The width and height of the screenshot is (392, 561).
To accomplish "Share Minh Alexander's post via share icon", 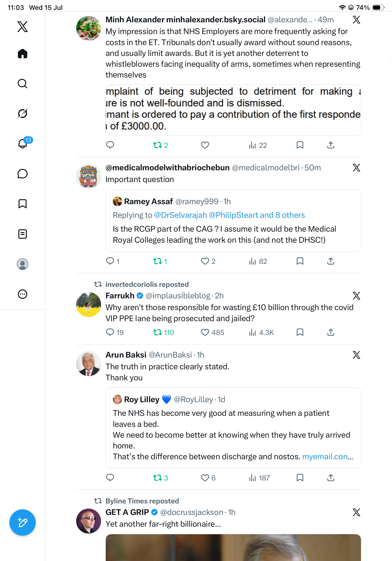I will [331, 145].
